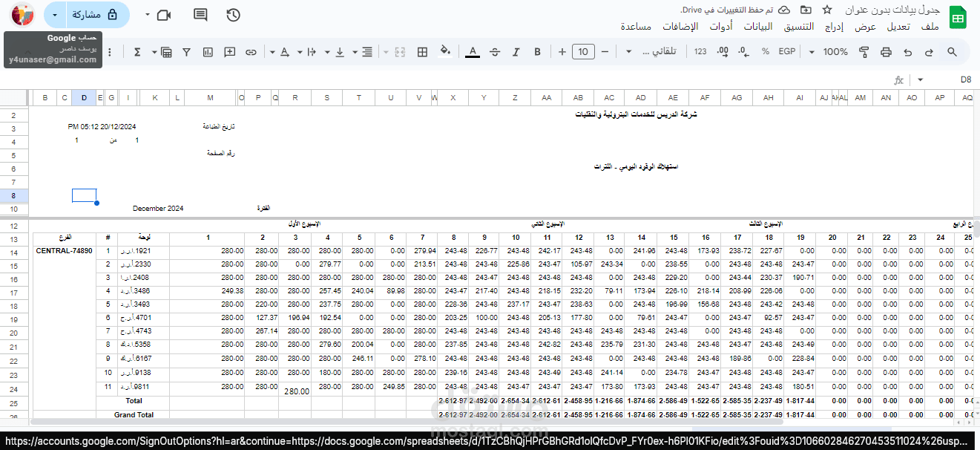Screen dimensions: 980x450
Task: Open the مساعدة menu
Action: (636, 27)
